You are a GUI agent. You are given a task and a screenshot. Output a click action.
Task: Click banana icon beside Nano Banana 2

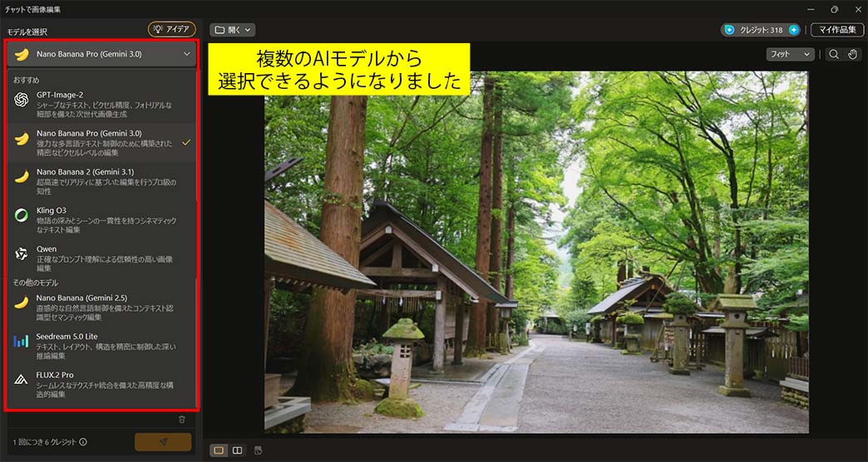coord(21,176)
